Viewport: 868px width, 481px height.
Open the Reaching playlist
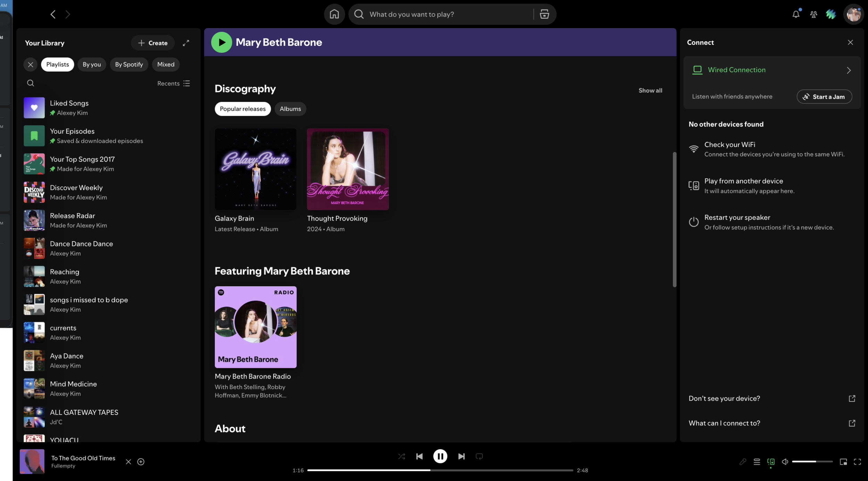108,277
